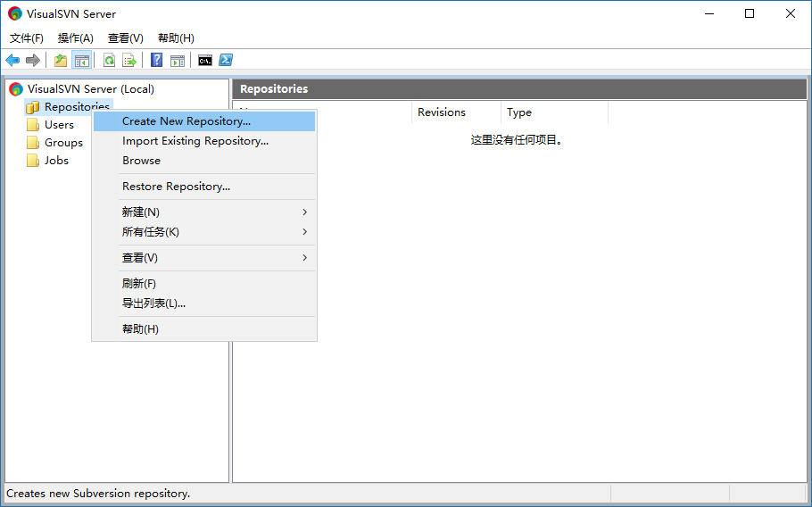This screenshot has width=812, height=507.
Task: Click the Refresh toolbar icon
Action: (x=109, y=60)
